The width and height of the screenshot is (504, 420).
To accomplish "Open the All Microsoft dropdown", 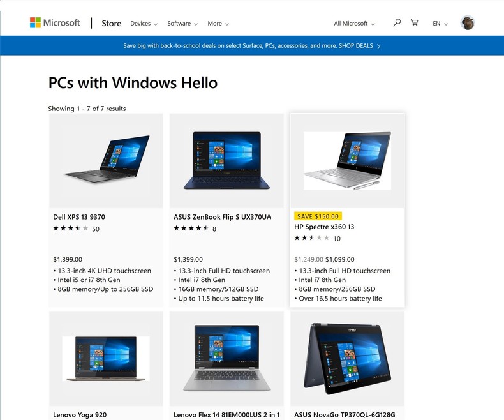I will click(354, 24).
